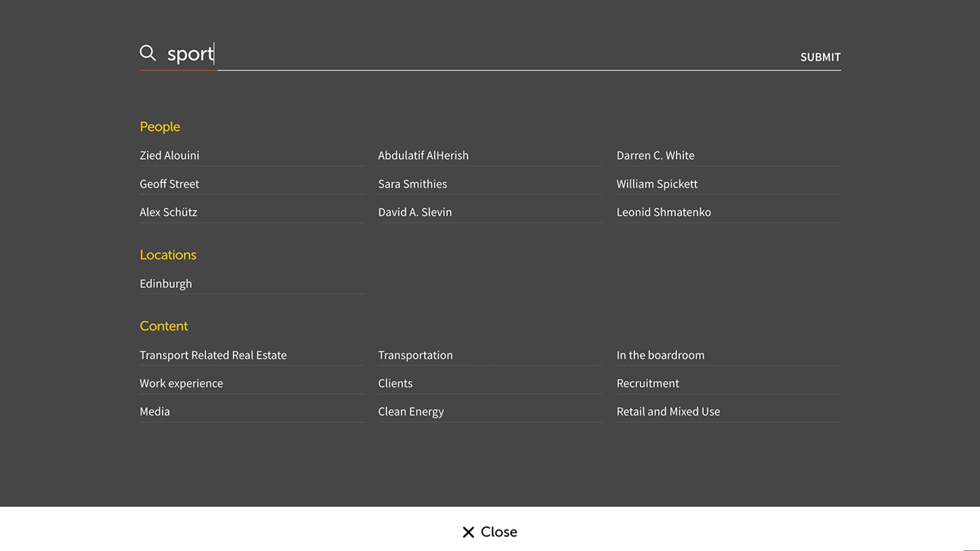Viewport: 980px width, 551px height.
Task: Open Sara Smithies profile link
Action: (412, 184)
